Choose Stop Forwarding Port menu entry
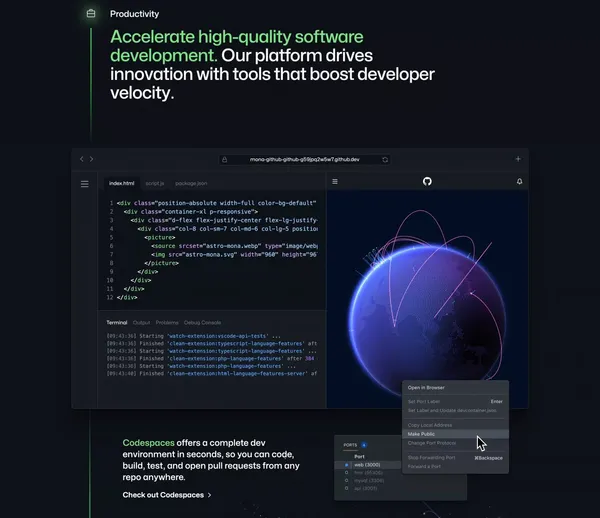 coord(455,458)
